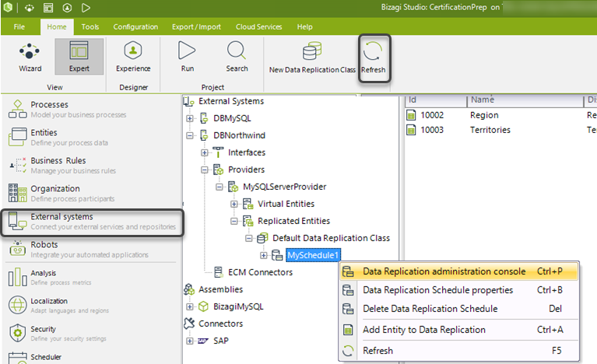Choose Data Replication Schedule properties
Viewport: 597px width, 364px height.
pyautogui.click(x=458, y=290)
